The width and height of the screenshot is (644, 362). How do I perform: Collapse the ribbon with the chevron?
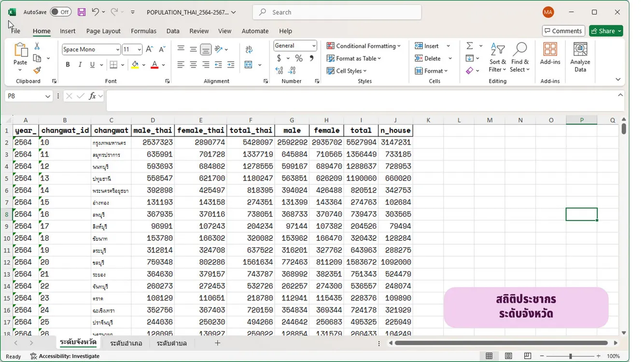(618, 80)
